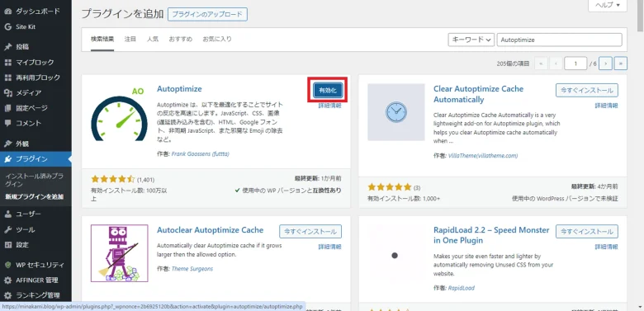This screenshot has height=311, width=644.
Task: Click the Clear Autoptimize Cache clock icon
Action: (x=396, y=112)
